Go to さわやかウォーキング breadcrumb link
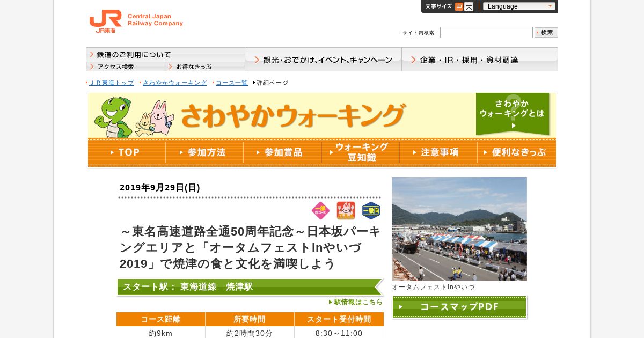Image resolution: width=644 pixels, height=338 pixels. tap(175, 83)
